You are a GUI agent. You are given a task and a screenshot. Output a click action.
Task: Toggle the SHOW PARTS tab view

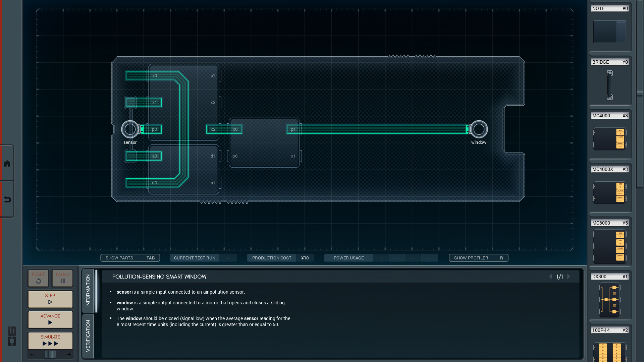click(x=130, y=258)
